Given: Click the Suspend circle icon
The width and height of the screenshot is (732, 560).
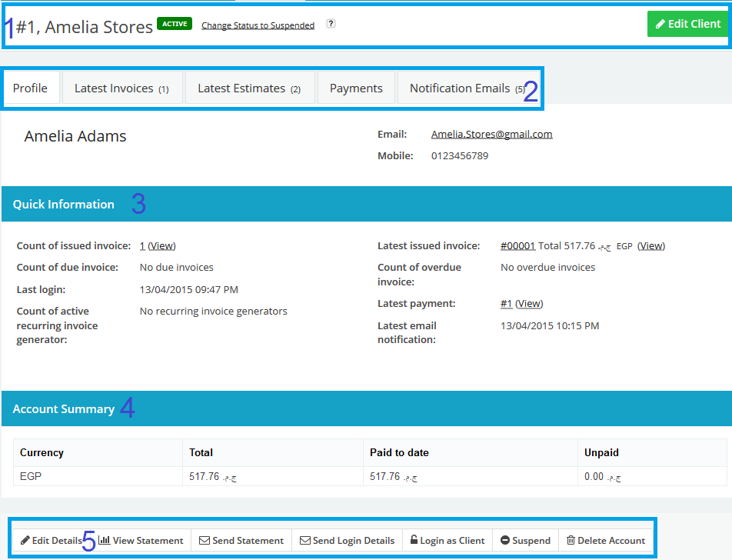Looking at the screenshot, I should (505, 541).
